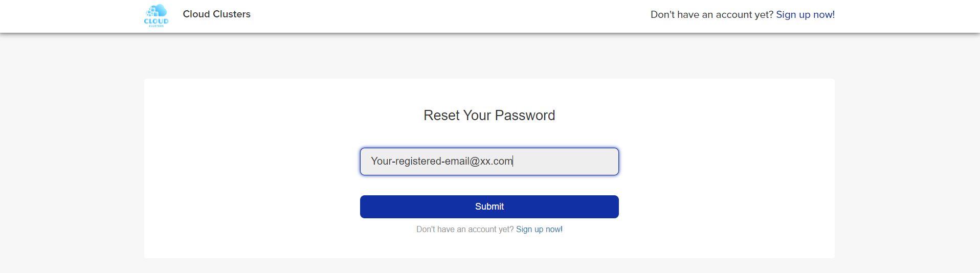Click the word "Cloud" in header brand name
980x273 pixels.
tap(196, 14)
